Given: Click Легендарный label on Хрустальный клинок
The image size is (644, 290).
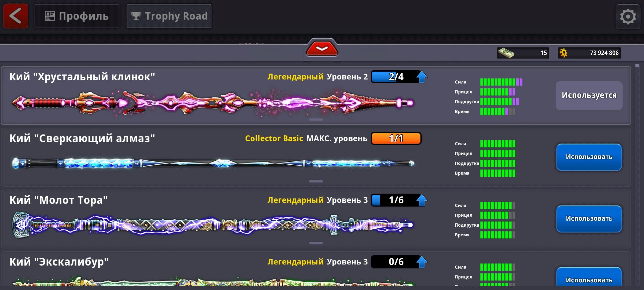Looking at the screenshot, I should tap(295, 77).
